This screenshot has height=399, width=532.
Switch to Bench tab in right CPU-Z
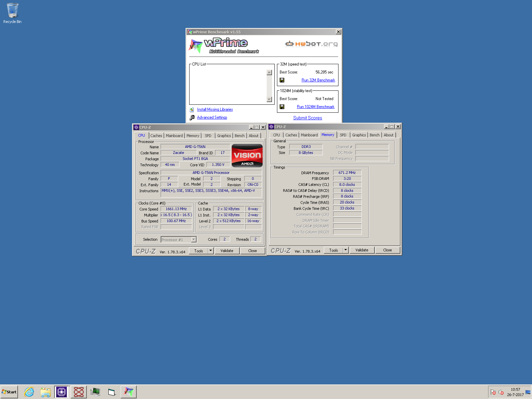375,135
